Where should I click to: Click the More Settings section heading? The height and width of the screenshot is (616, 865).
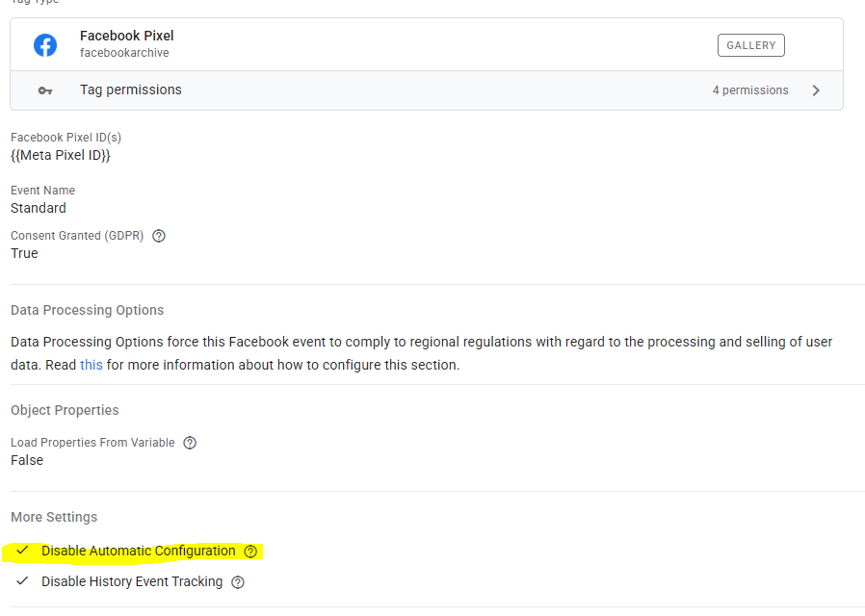pyautogui.click(x=54, y=517)
